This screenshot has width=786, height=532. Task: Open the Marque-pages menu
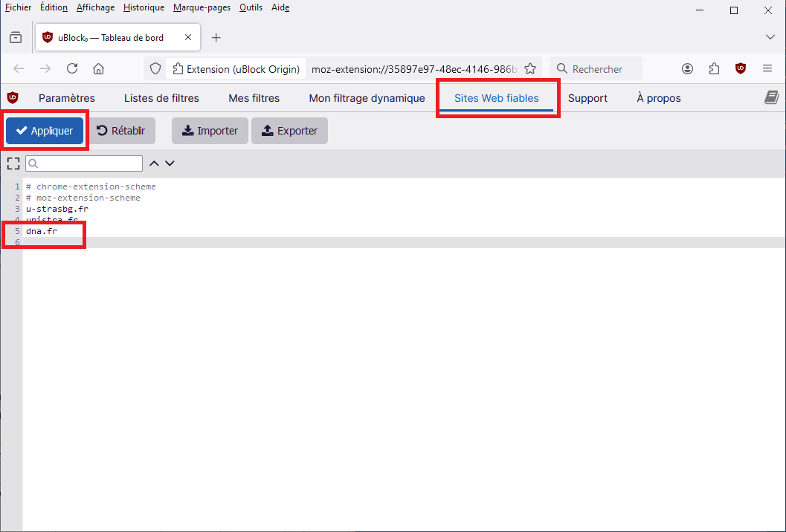tap(202, 7)
